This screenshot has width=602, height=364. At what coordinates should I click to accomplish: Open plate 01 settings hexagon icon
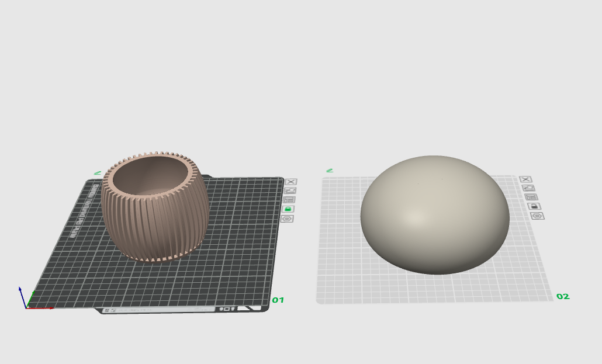pos(287,219)
